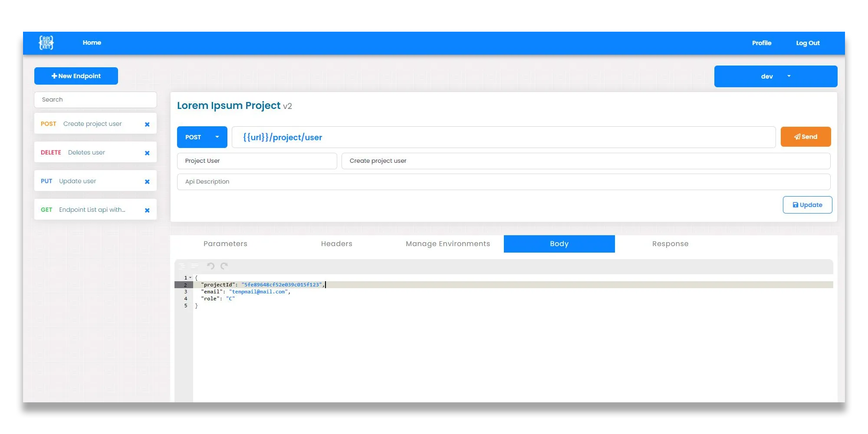Open the POST method dropdown

coord(217,137)
